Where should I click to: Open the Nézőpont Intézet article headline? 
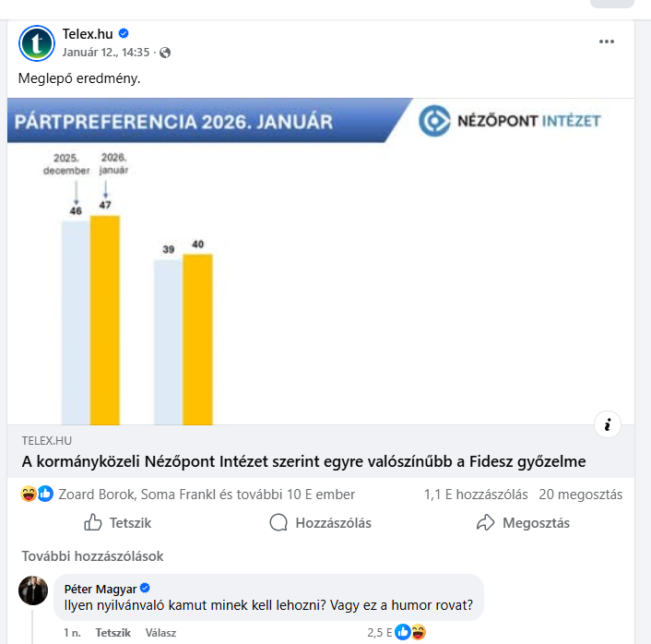(x=303, y=461)
